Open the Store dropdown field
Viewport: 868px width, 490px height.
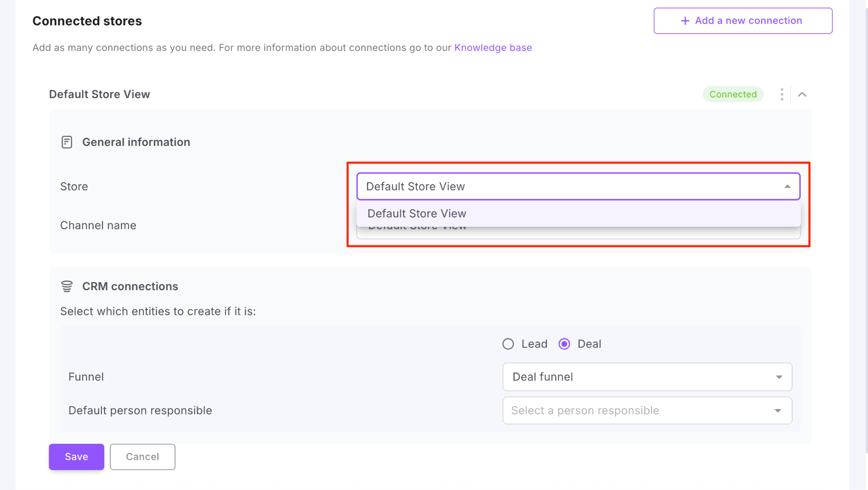(x=551, y=187)
